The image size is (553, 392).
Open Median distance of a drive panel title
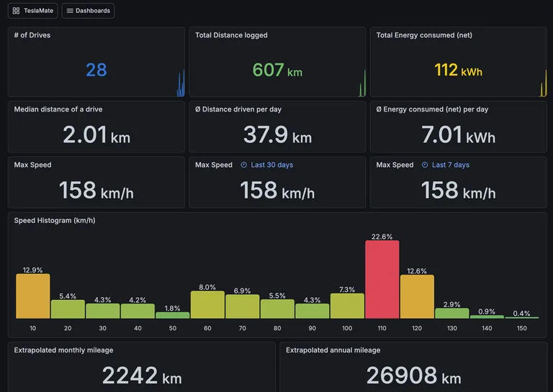[58, 109]
